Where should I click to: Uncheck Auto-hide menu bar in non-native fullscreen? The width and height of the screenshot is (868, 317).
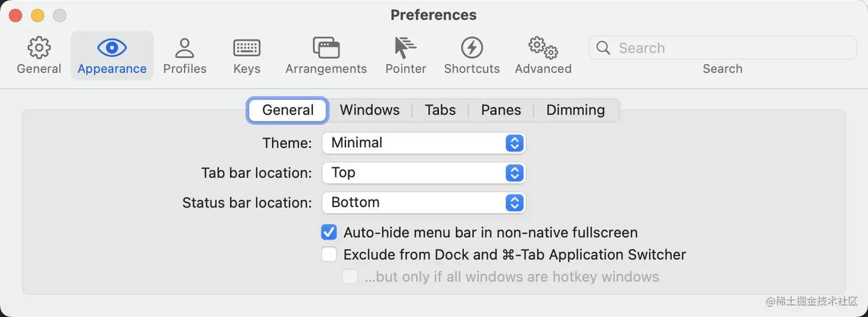point(329,232)
